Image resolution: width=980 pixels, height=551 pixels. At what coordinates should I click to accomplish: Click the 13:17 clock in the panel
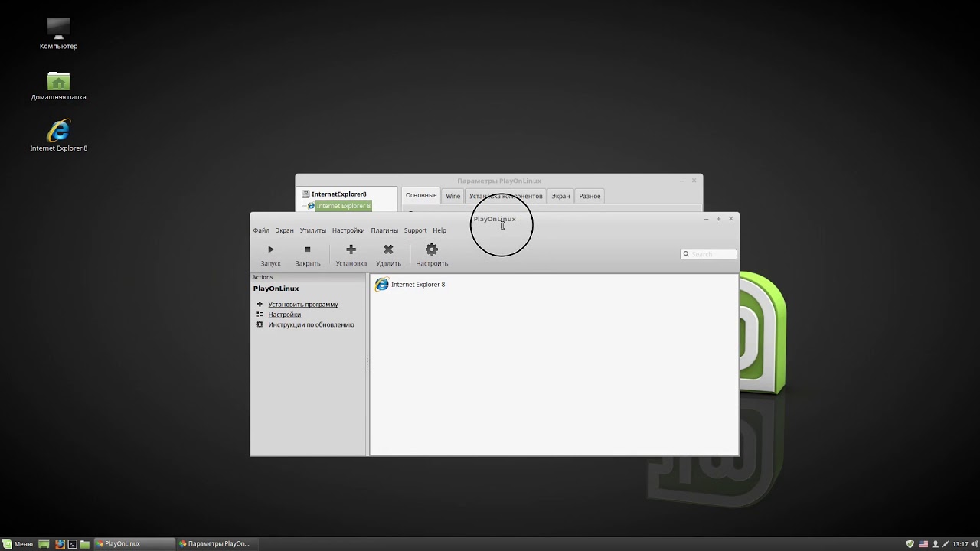coord(960,544)
